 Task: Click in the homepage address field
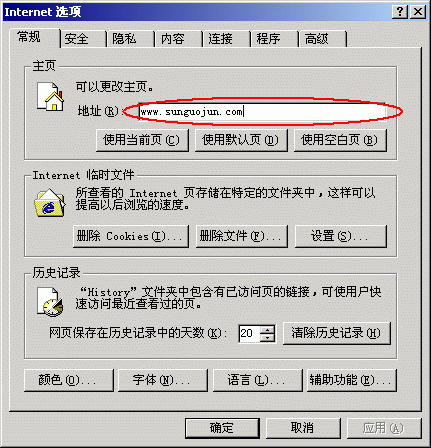click(262, 112)
